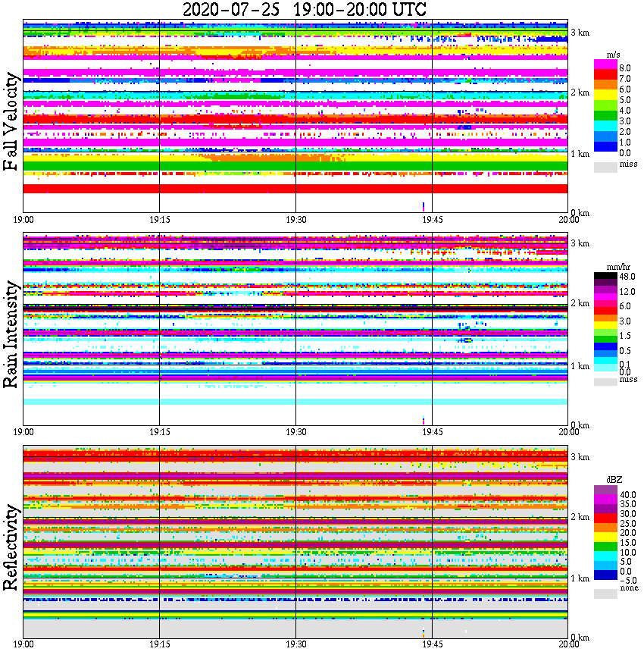This screenshot has width=644, height=658.
Task: Click the mm/hr unit label
Action: tap(618, 267)
